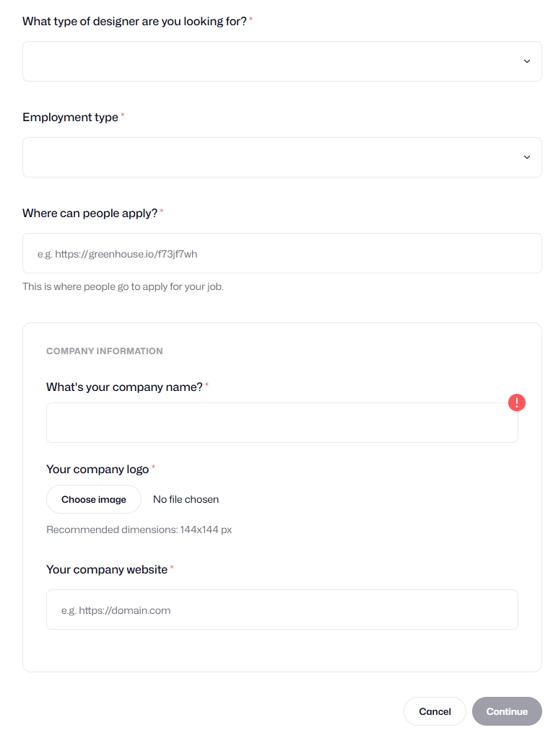Viewport: 553px width, 756px height.
Task: Click into the company name input
Action: coord(282,423)
